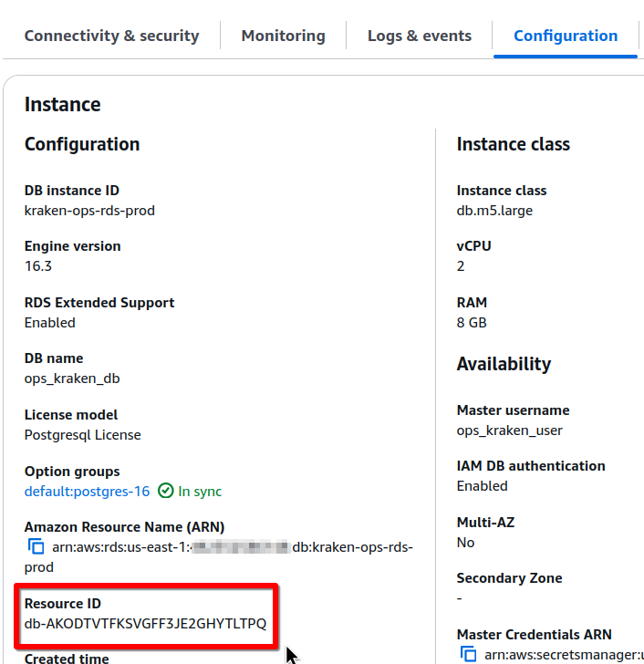Screen dimensions: 644x664
Task: Click the Multi-AZ value No
Action: [x=465, y=543]
